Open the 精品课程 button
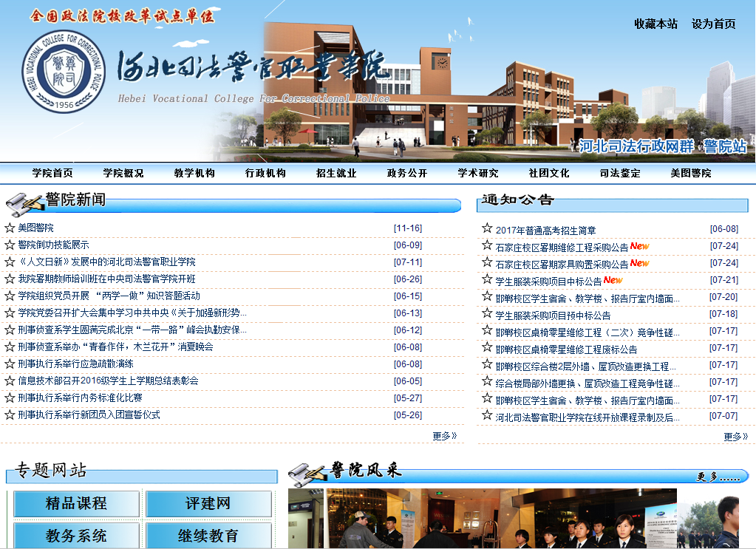 [x=76, y=504]
